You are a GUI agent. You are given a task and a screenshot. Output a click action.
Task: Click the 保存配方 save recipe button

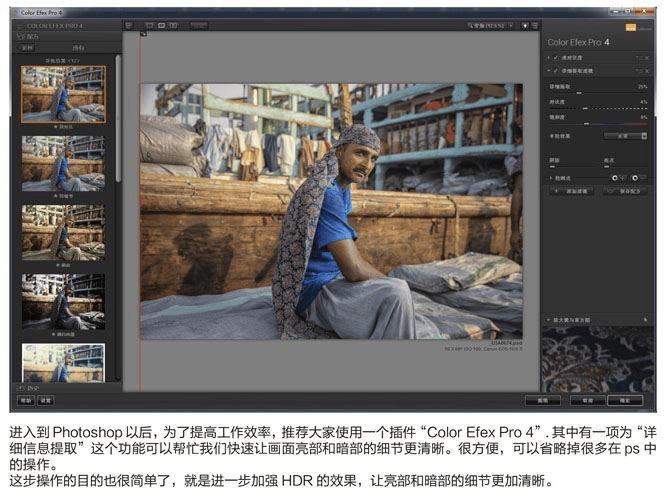point(625,191)
